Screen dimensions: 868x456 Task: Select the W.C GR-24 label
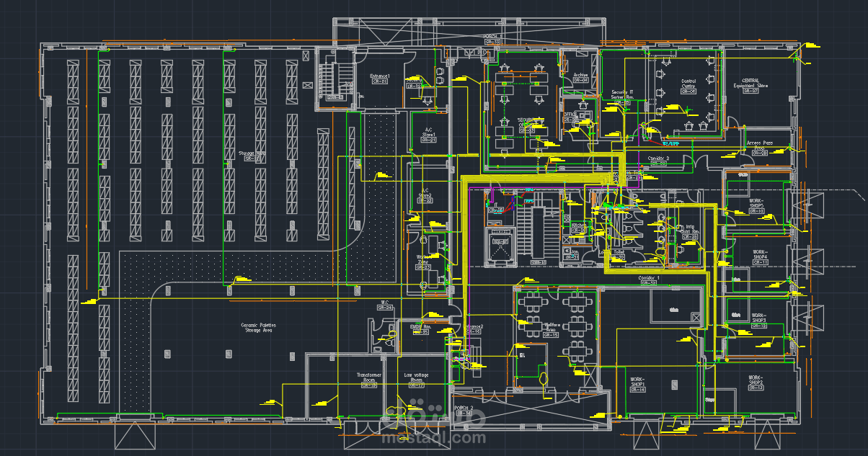point(385,305)
